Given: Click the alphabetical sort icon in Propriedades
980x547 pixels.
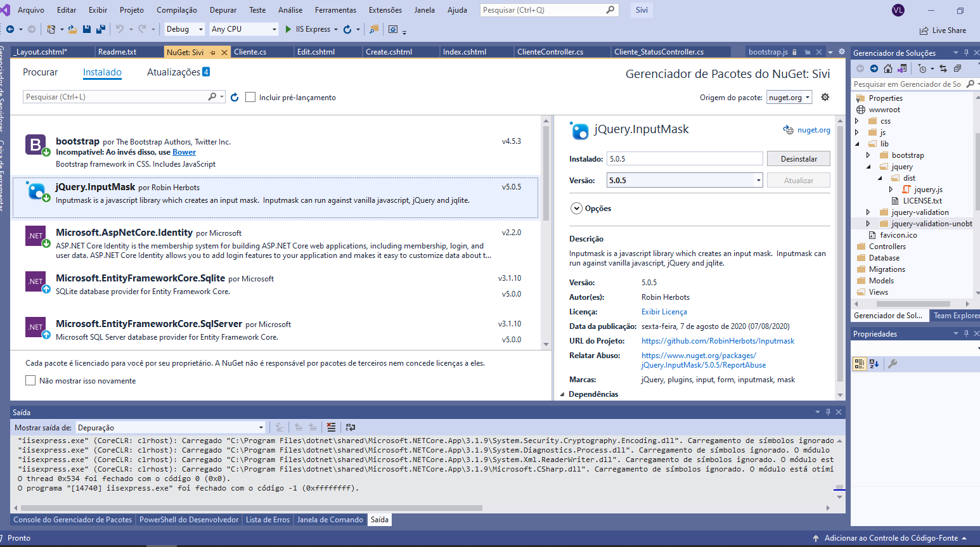Looking at the screenshot, I should pyautogui.click(x=874, y=364).
